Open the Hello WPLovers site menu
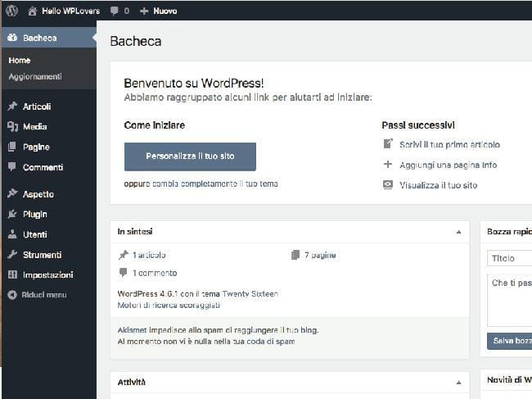Screen dimensions: 532x399 [70, 11]
